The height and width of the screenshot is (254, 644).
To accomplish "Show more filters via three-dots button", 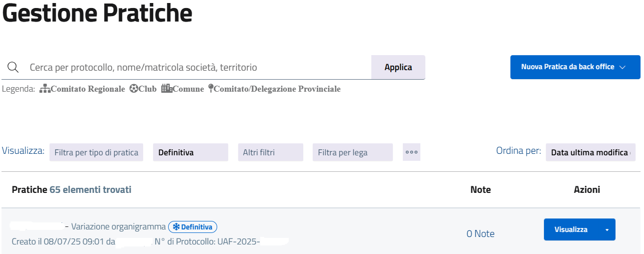I will pyautogui.click(x=411, y=152).
